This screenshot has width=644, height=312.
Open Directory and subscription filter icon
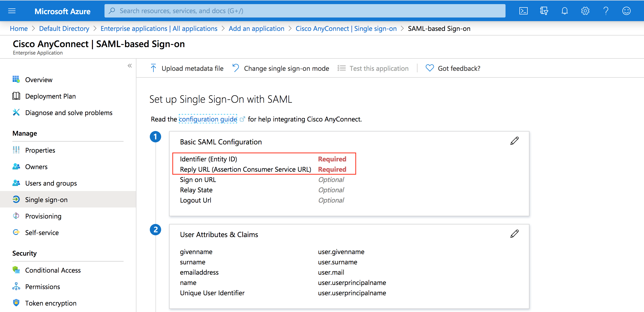(x=544, y=11)
